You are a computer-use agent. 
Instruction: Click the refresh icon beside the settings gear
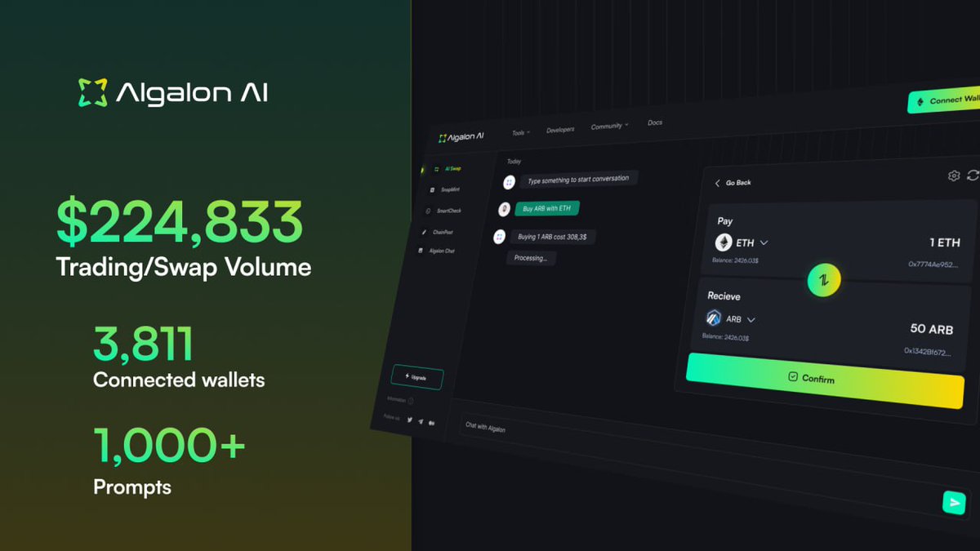pos(972,176)
